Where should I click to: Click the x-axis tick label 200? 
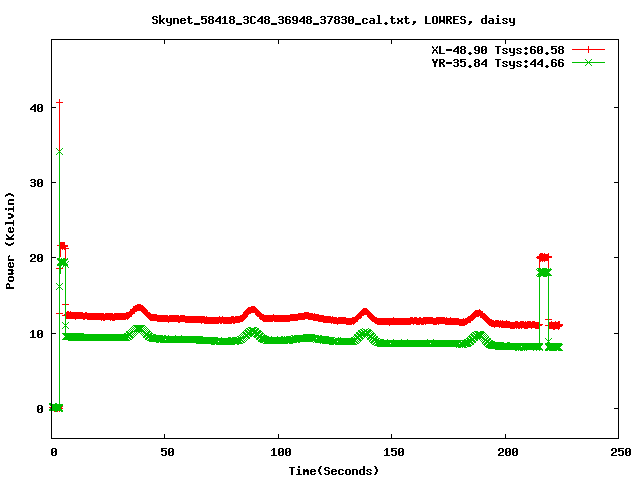point(507,452)
